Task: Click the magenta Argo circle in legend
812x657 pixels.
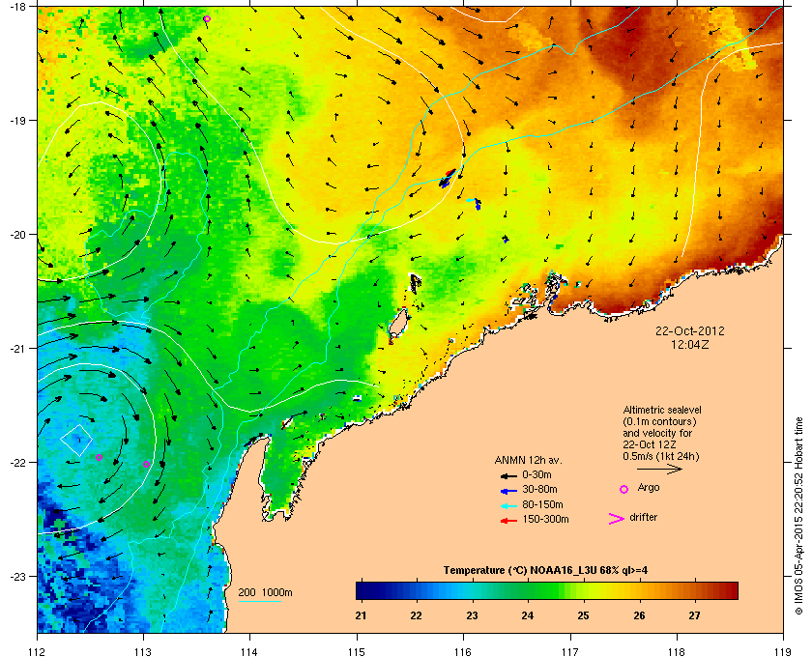Action: [624, 489]
